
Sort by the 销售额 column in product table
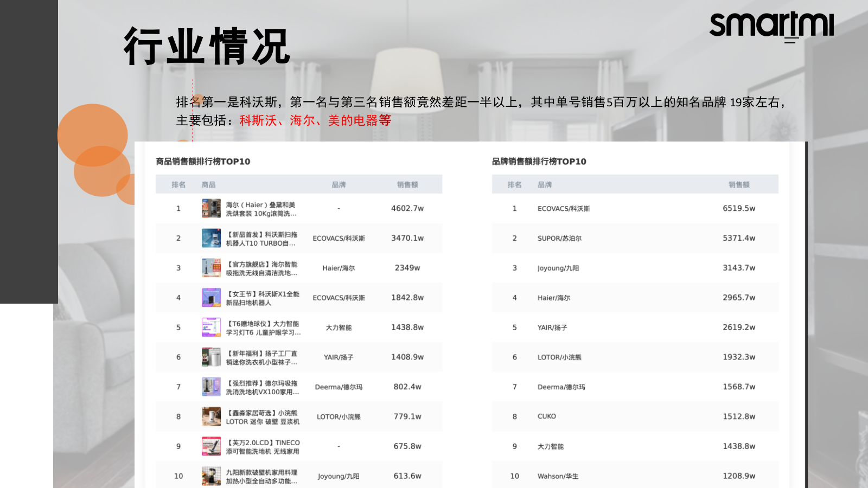pos(406,184)
